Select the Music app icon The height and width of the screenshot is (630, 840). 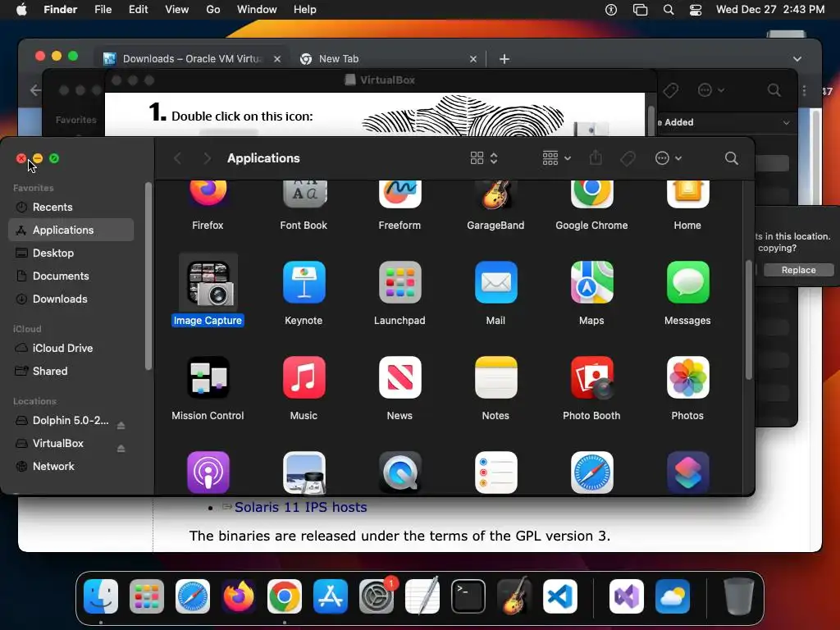304,377
